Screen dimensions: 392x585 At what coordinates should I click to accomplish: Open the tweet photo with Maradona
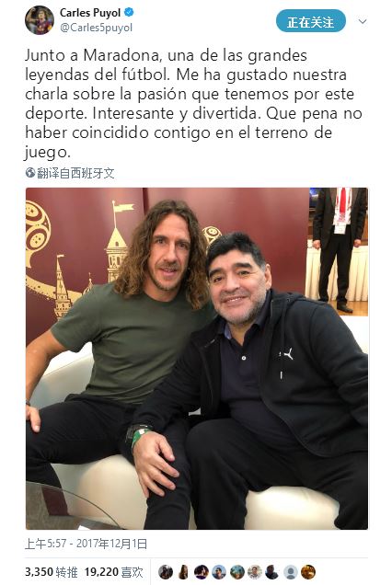click(x=197, y=358)
